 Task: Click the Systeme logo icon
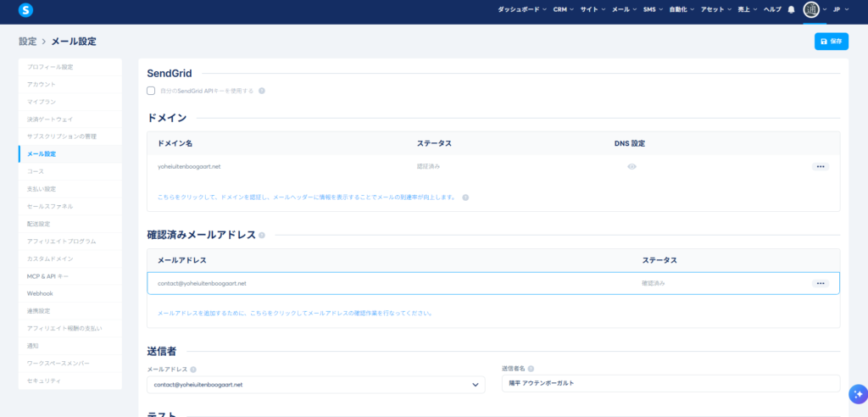pos(25,10)
